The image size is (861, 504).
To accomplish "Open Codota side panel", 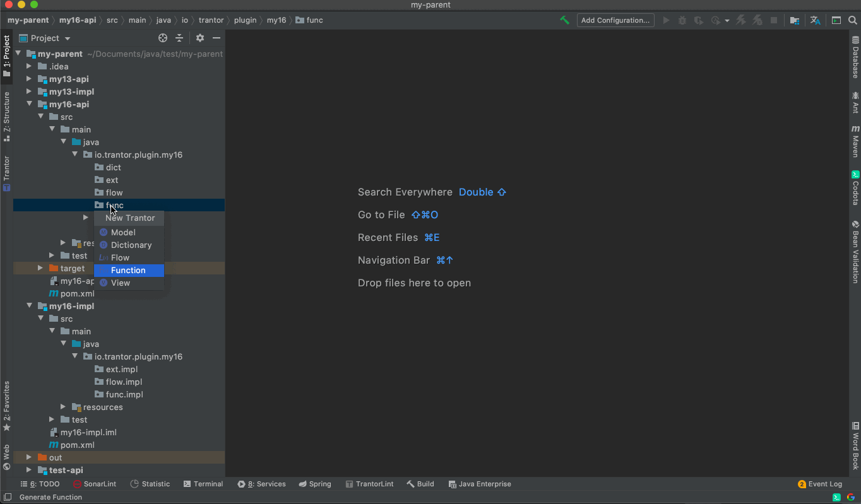I will coord(855,188).
